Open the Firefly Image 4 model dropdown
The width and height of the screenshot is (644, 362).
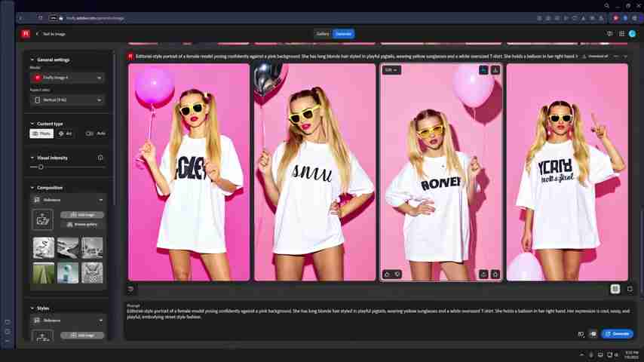click(x=67, y=78)
